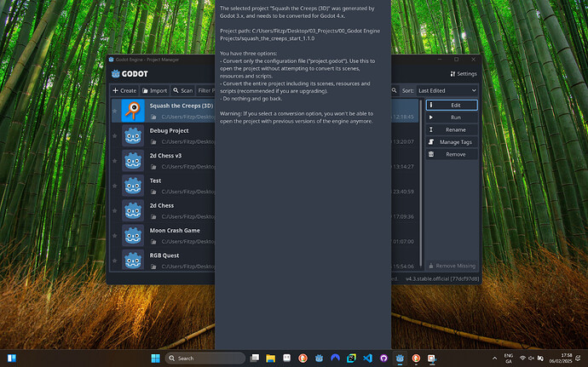This screenshot has height=367, width=588.
Task: Click the folder icon under Moon Crash Game
Action: (153, 242)
